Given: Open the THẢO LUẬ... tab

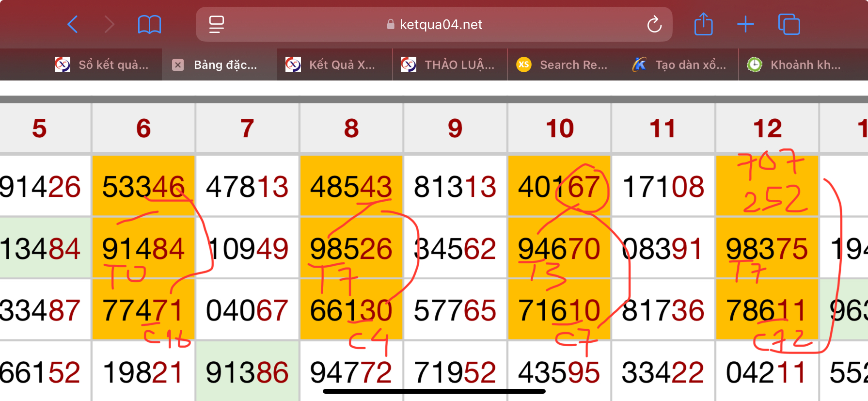Looking at the screenshot, I should (450, 65).
